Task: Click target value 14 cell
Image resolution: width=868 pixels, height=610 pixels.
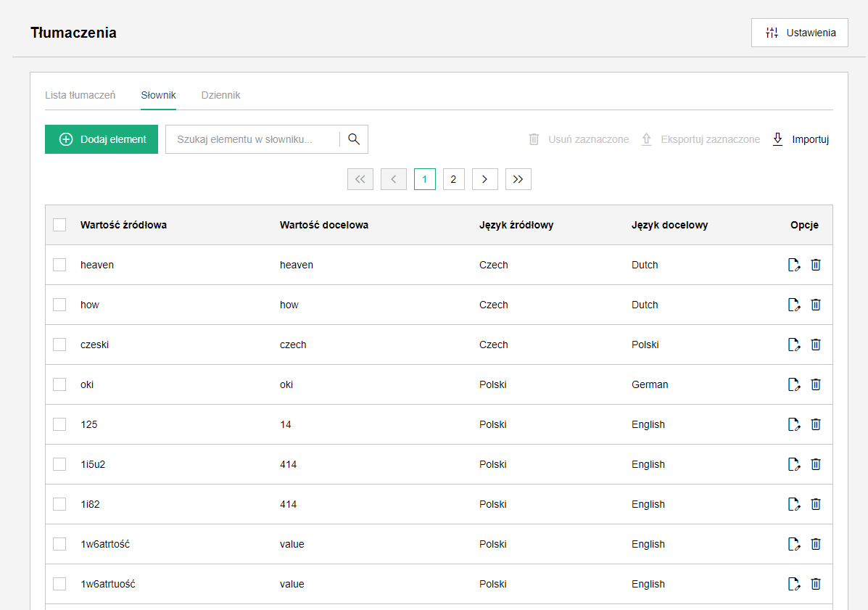Action: (286, 424)
